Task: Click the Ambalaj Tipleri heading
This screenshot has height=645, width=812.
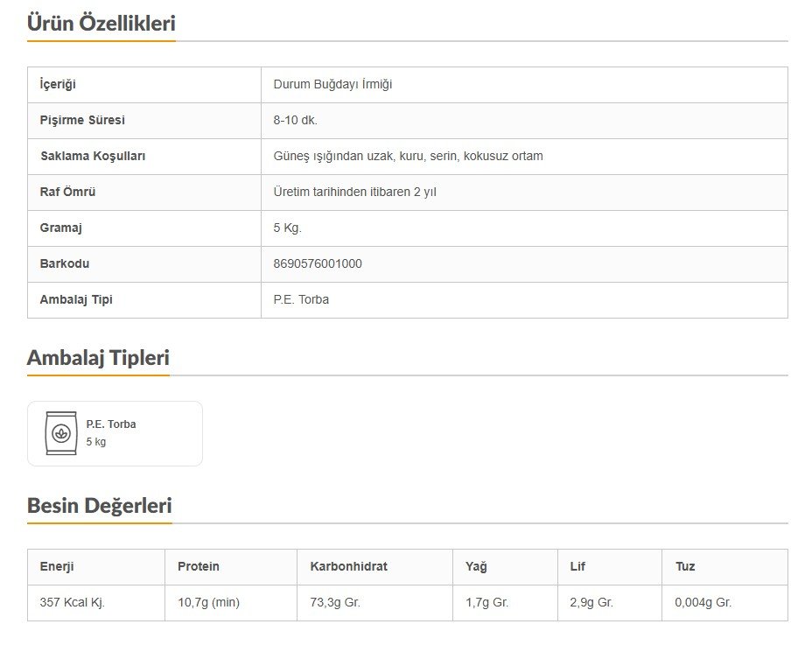Action: point(98,358)
